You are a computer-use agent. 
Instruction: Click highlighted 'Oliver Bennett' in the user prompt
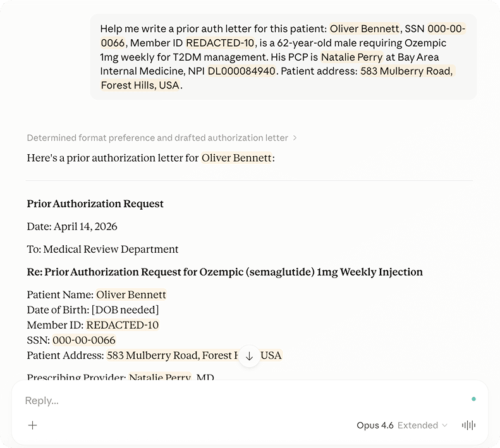tap(365, 28)
